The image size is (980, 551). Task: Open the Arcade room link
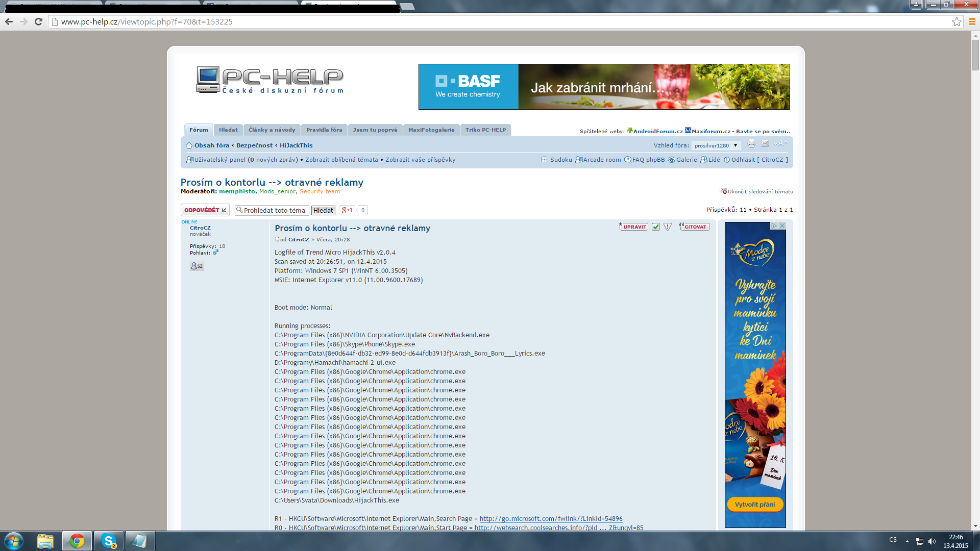pos(602,160)
